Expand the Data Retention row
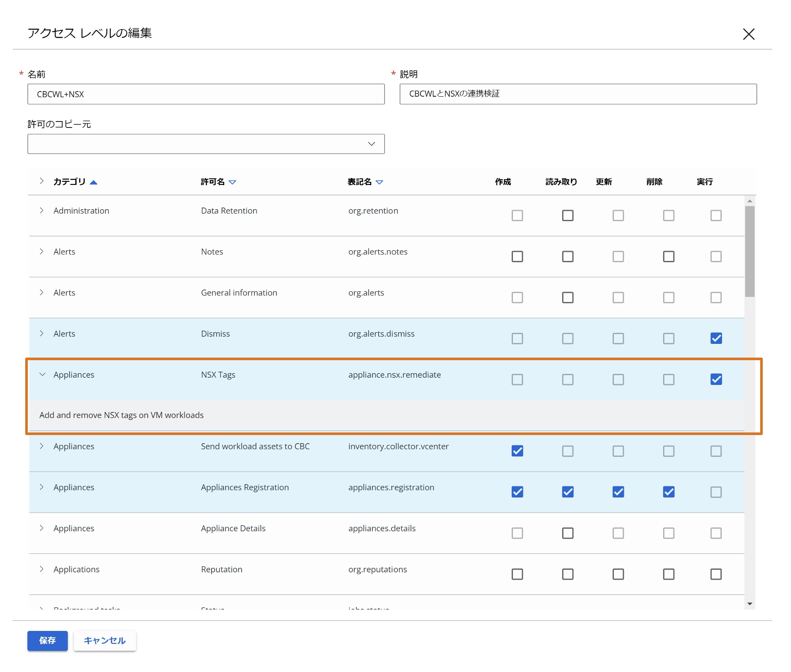The width and height of the screenshot is (791, 672). pos(41,210)
